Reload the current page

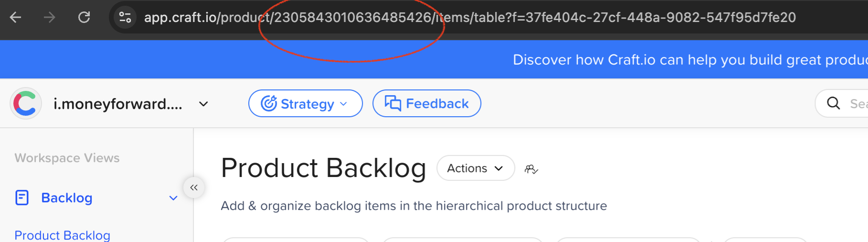click(84, 18)
